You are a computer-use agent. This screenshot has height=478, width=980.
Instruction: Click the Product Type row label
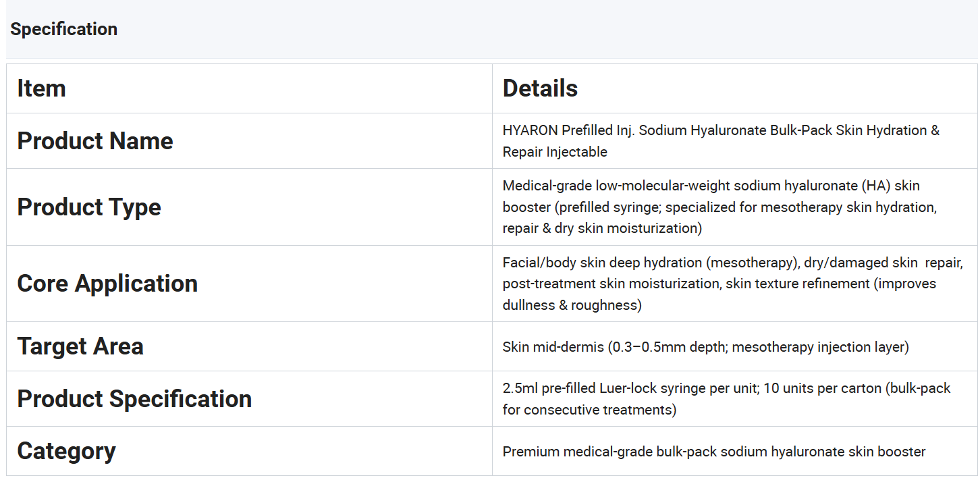tap(89, 207)
